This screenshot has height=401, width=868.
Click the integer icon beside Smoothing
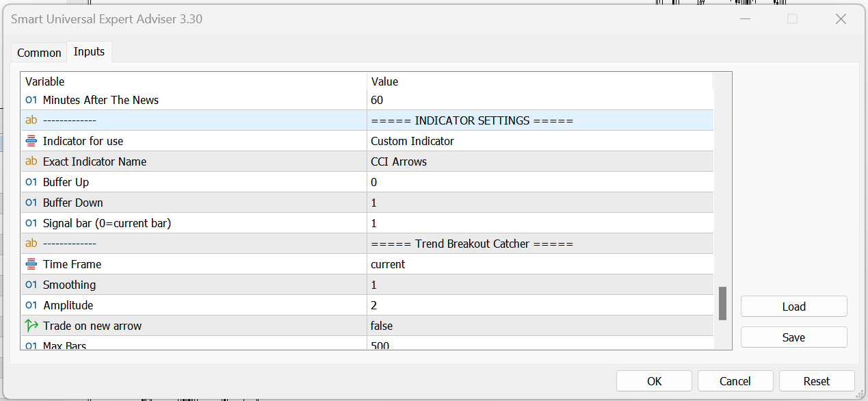[31, 285]
